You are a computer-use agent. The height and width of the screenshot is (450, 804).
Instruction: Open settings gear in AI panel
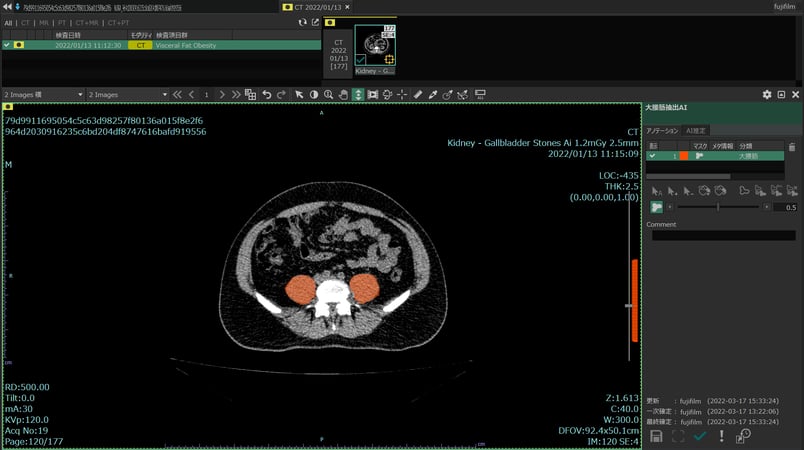click(767, 94)
